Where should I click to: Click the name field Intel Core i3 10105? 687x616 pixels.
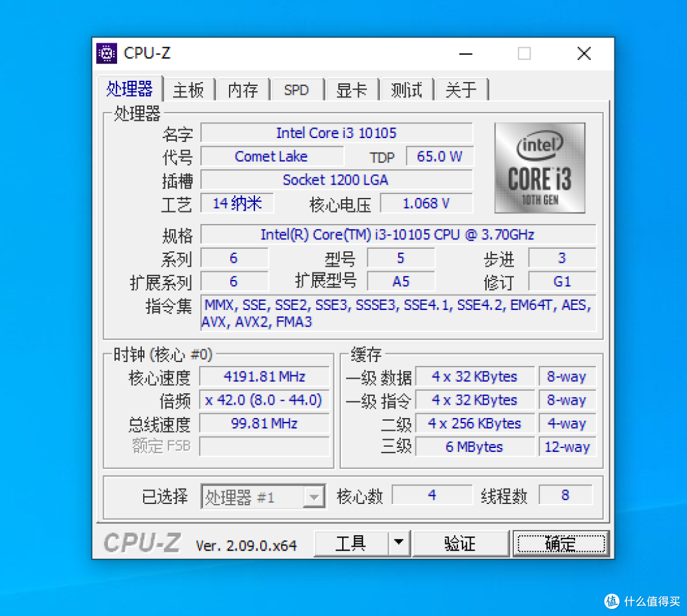tap(337, 133)
